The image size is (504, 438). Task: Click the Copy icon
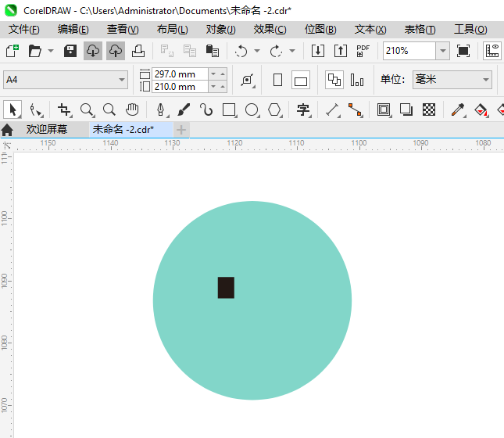tap(190, 51)
